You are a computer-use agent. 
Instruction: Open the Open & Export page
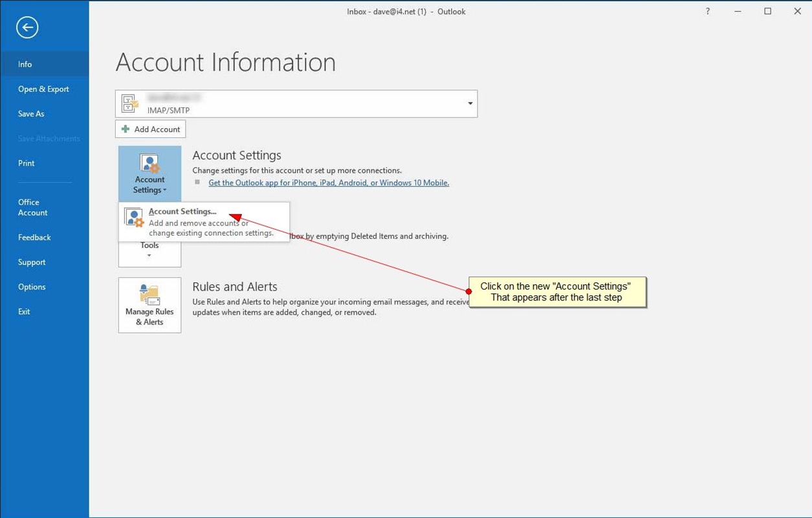pos(43,89)
